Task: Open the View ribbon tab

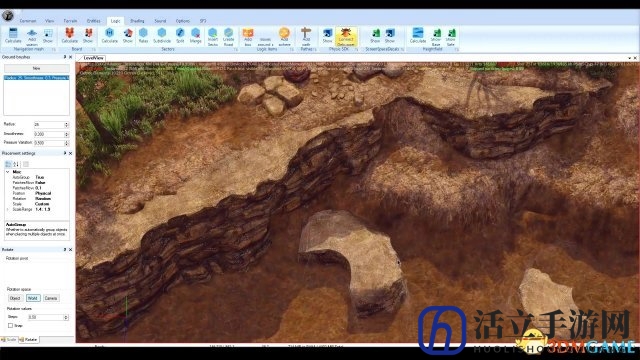Action: pos(49,21)
